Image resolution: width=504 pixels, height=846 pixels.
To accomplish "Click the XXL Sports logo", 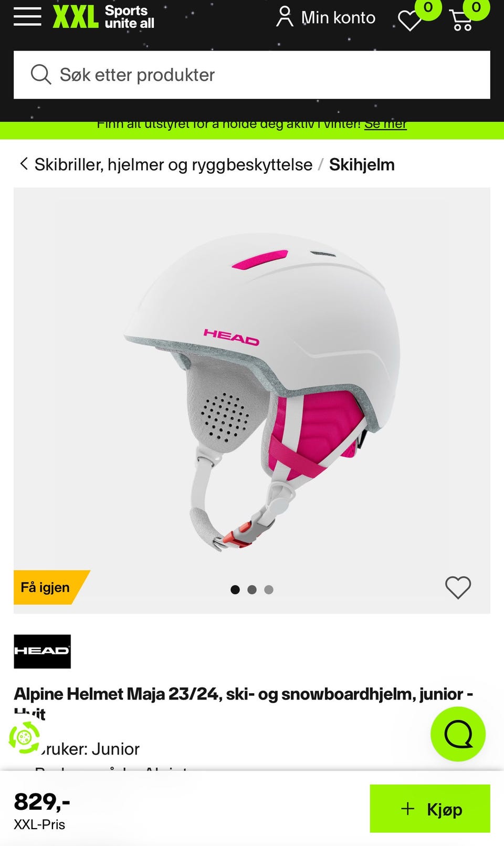I will tap(103, 17).
